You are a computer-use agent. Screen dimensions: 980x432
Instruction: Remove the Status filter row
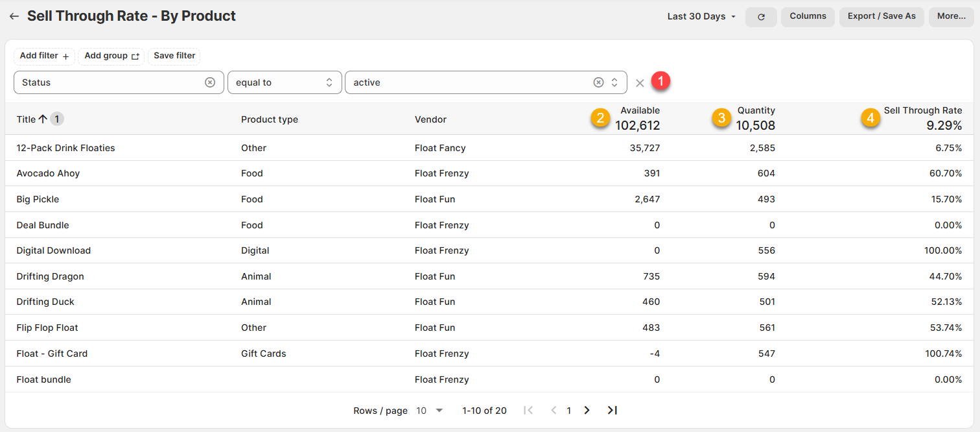[x=640, y=83]
